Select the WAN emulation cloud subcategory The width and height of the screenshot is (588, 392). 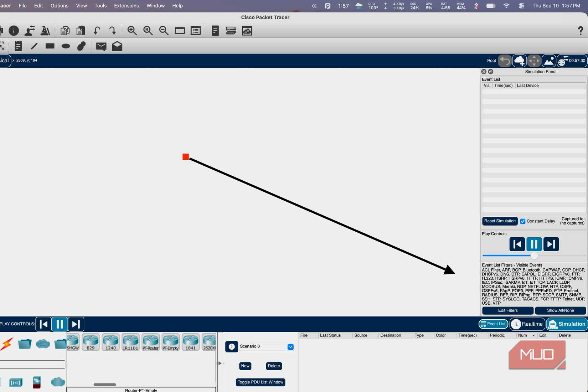point(58,382)
